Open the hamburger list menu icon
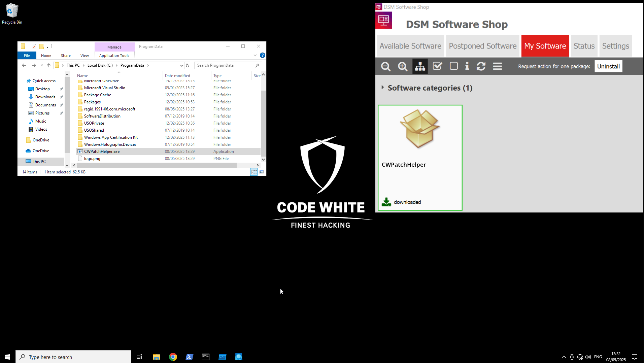Viewport: 644px width, 363px height. pyautogui.click(x=498, y=66)
